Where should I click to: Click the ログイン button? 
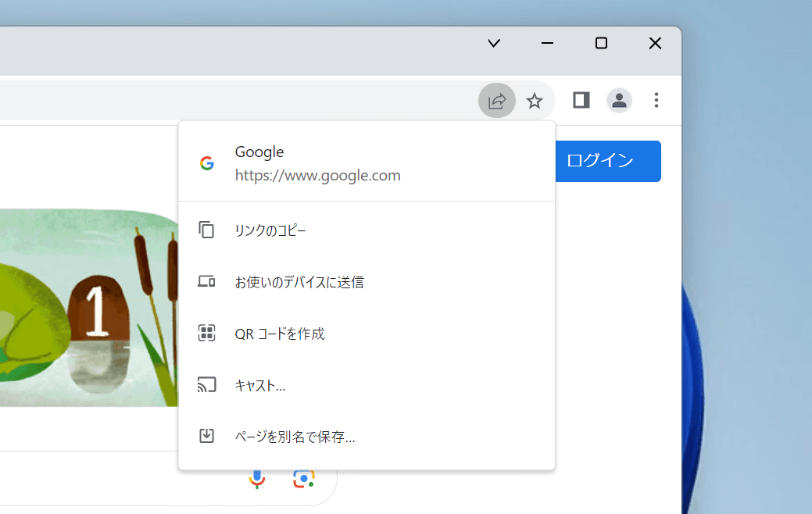point(608,161)
